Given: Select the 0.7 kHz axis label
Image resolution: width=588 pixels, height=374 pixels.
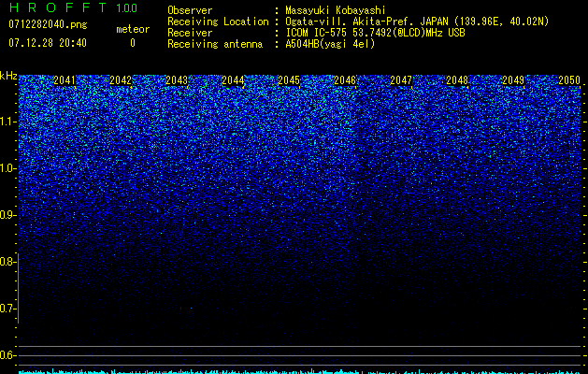Looking at the screenshot, I should (x=7, y=309).
